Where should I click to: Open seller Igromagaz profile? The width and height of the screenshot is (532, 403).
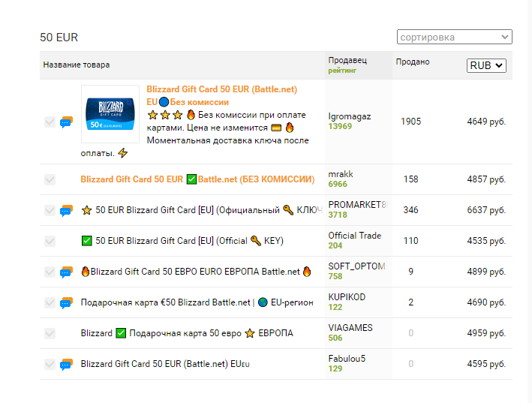pyautogui.click(x=350, y=116)
